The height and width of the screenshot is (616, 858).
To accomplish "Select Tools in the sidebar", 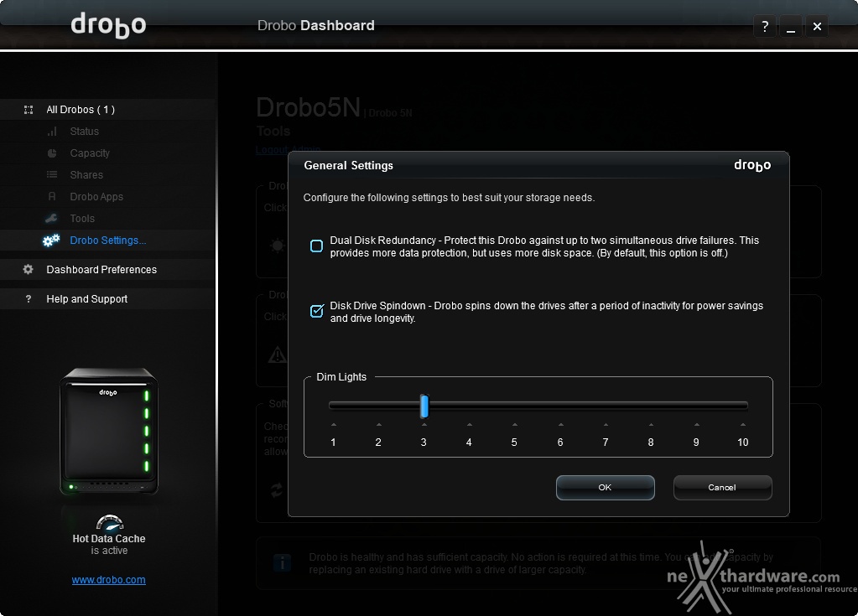I will (x=82, y=219).
